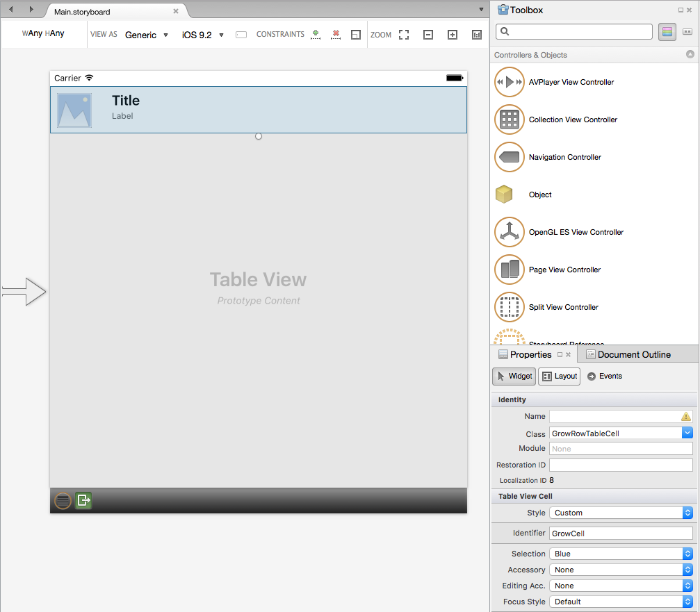Click the zoom in icon
700x612 pixels.
453,35
